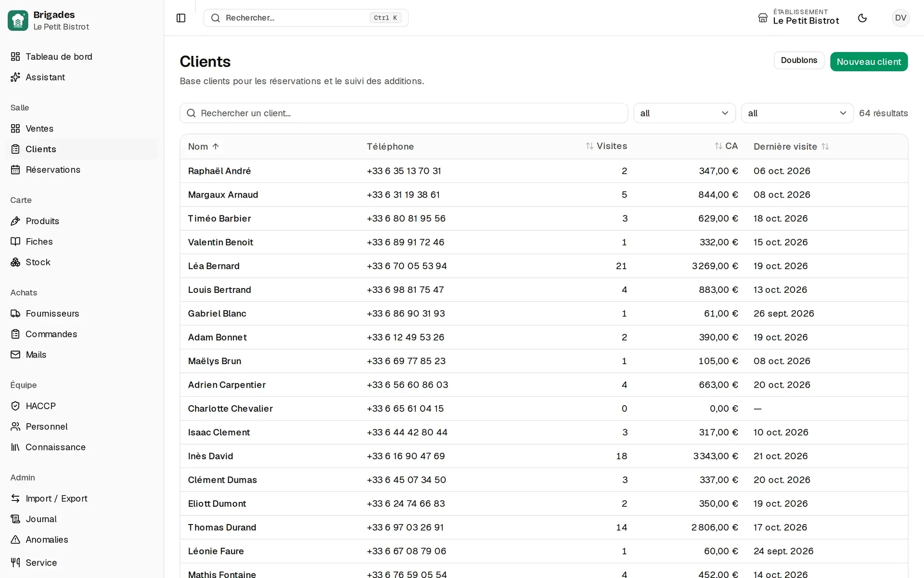The width and height of the screenshot is (924, 578).
Task: Click the Doublons button
Action: click(799, 60)
